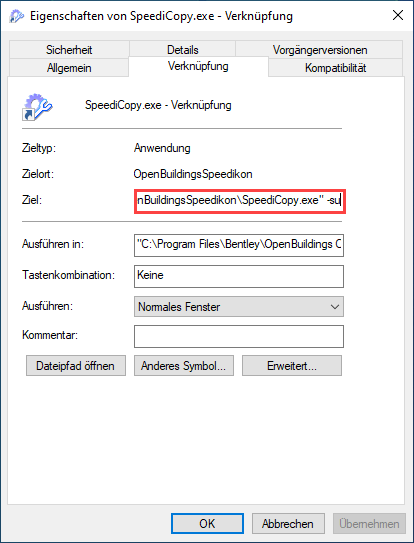
Task: Open the Kompatibilität tab
Action: click(335, 68)
